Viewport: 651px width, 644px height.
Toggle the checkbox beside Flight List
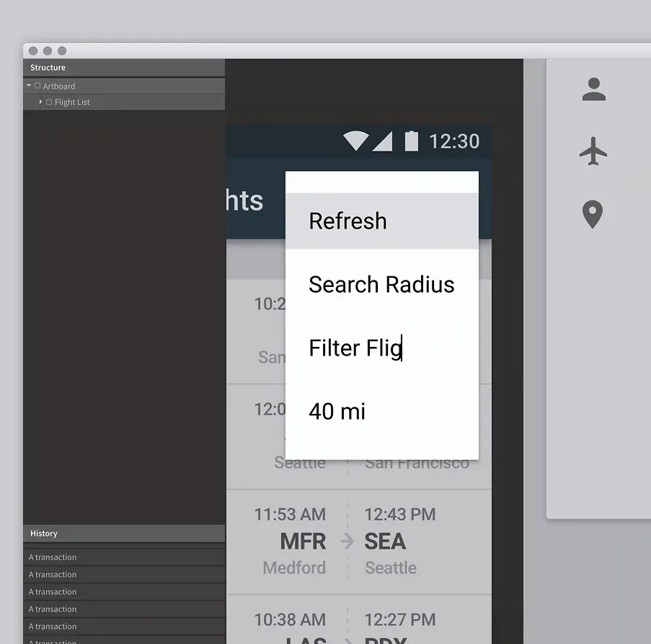click(49, 102)
